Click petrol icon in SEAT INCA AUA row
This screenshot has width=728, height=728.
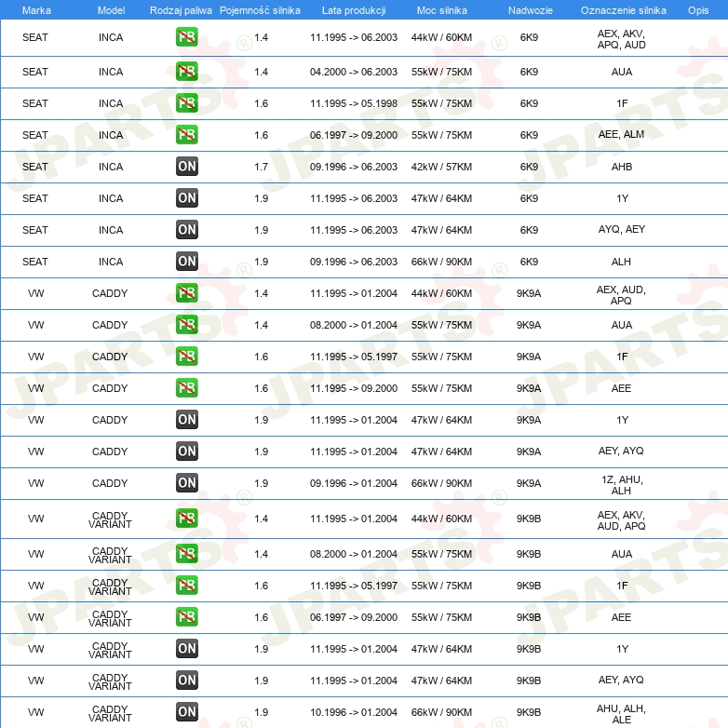186,72
